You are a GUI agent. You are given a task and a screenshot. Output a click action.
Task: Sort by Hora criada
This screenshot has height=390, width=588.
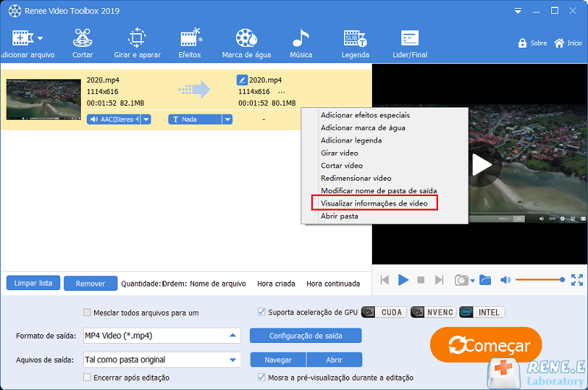click(x=276, y=284)
